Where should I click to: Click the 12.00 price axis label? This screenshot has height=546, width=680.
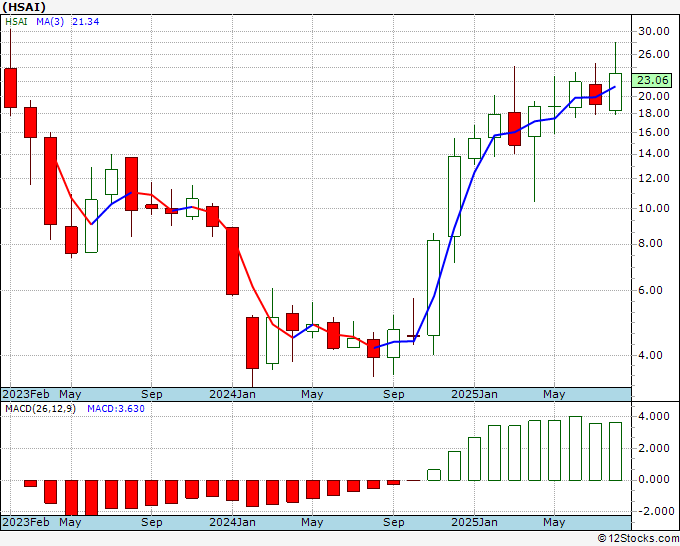coord(654,178)
